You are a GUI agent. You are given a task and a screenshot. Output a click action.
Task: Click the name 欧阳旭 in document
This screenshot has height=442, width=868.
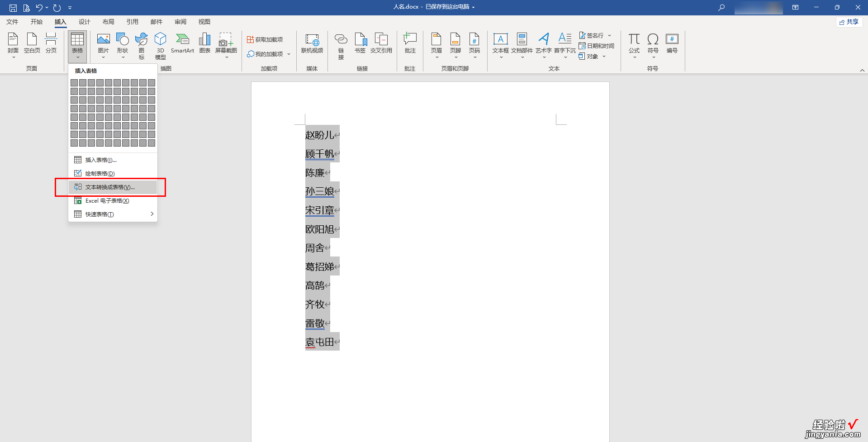click(x=319, y=229)
